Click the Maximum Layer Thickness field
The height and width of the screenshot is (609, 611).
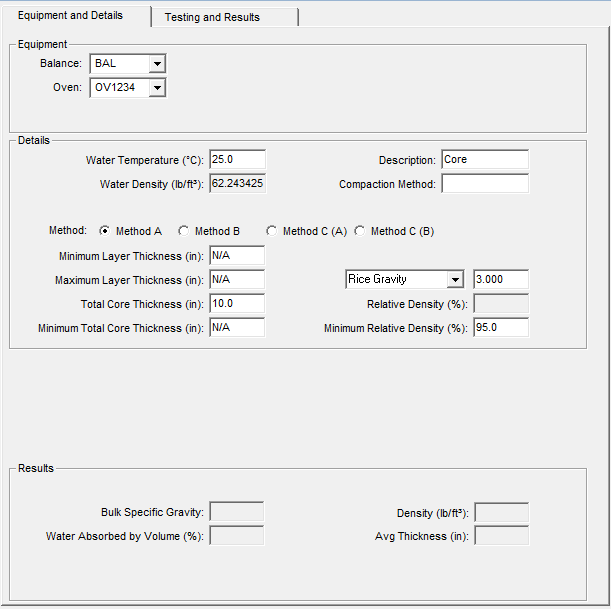pos(237,280)
